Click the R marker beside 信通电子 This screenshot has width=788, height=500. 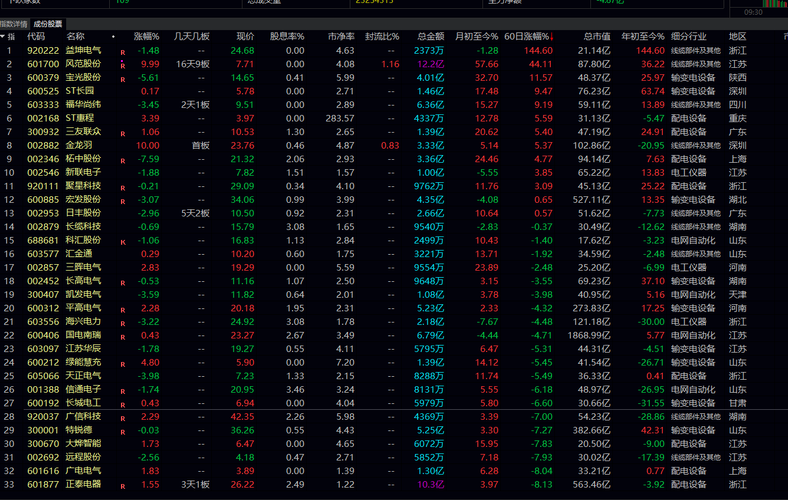pos(123,391)
